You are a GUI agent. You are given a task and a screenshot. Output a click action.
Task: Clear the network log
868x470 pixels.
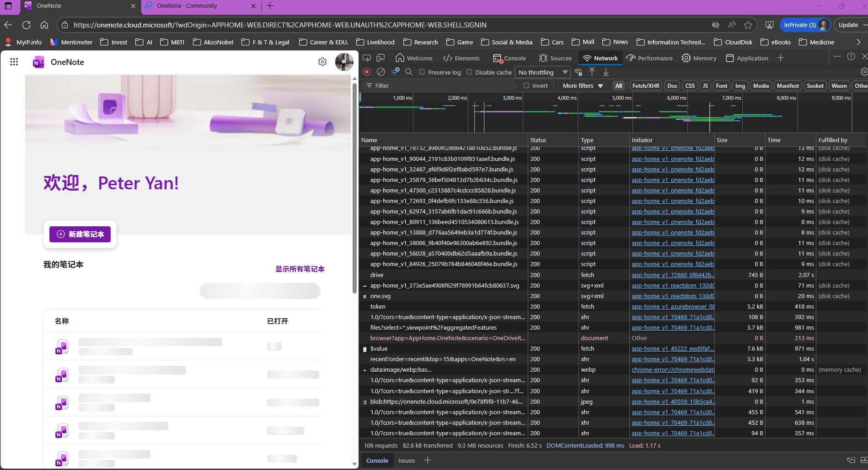point(380,72)
